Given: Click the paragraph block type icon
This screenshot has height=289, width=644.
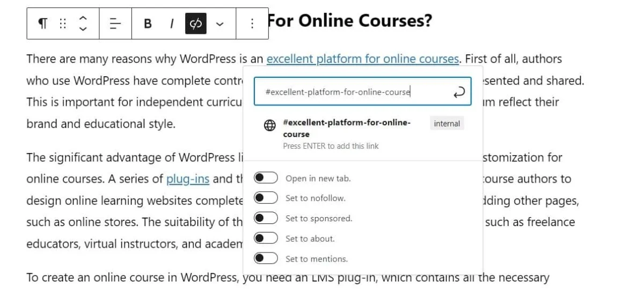Looking at the screenshot, I should point(43,24).
